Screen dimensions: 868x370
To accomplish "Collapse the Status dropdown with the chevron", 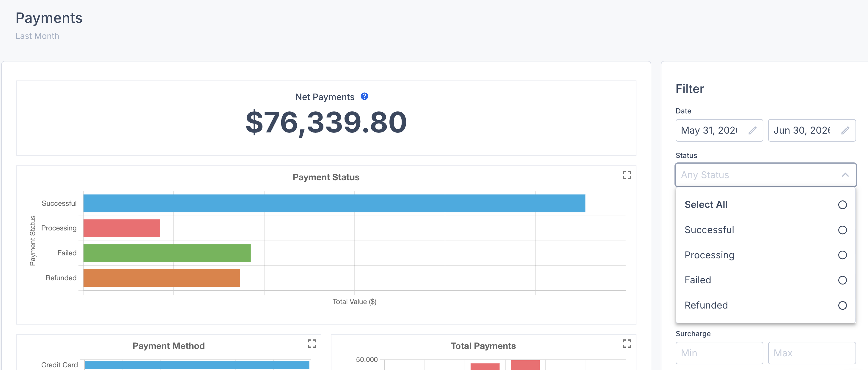I will coord(845,175).
